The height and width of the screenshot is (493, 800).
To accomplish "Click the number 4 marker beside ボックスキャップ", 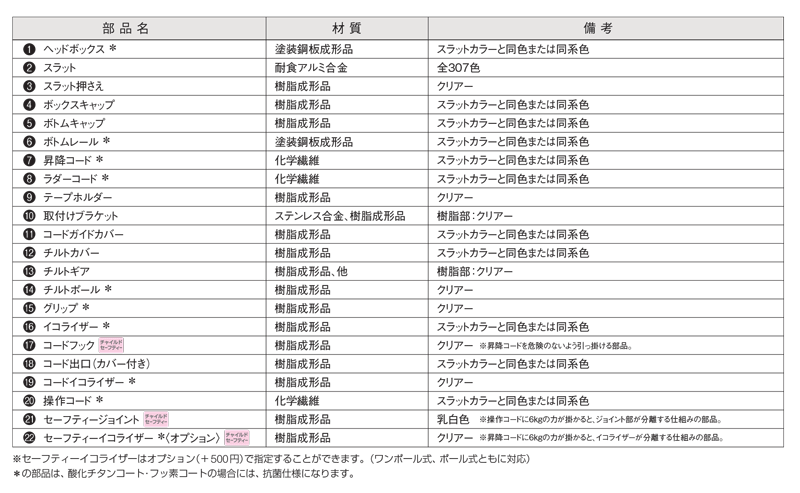I will pos(29,105).
